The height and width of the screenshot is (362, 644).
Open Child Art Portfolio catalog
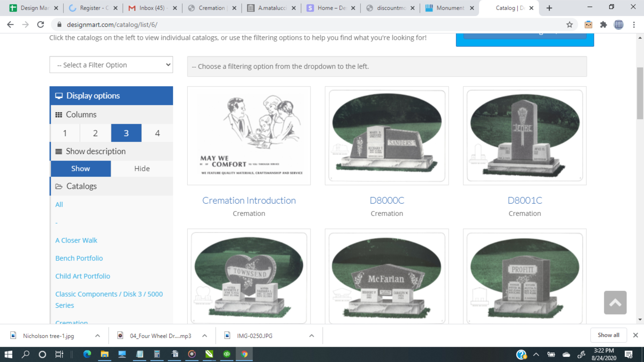pyautogui.click(x=83, y=276)
